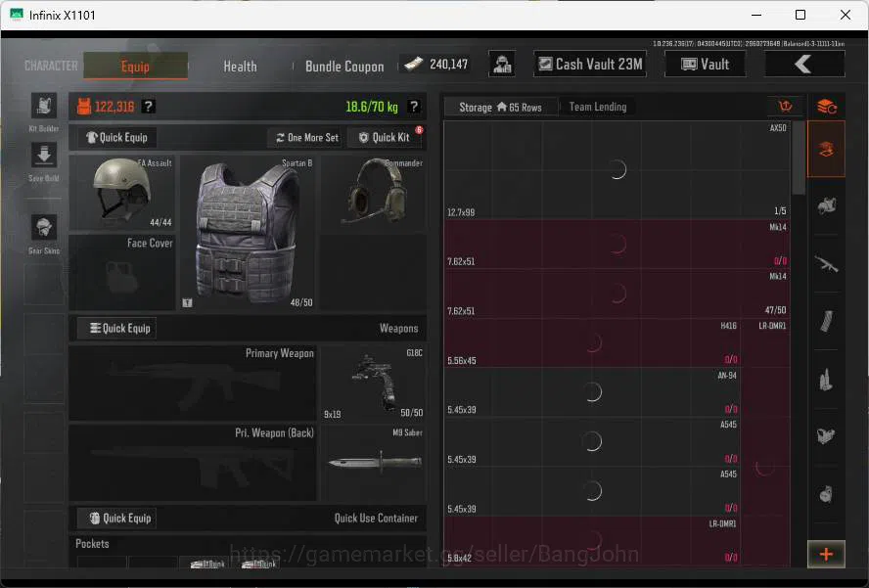Screen dimensions: 869x588
Task: Select the gear/armor category filter icon
Action: point(826,205)
